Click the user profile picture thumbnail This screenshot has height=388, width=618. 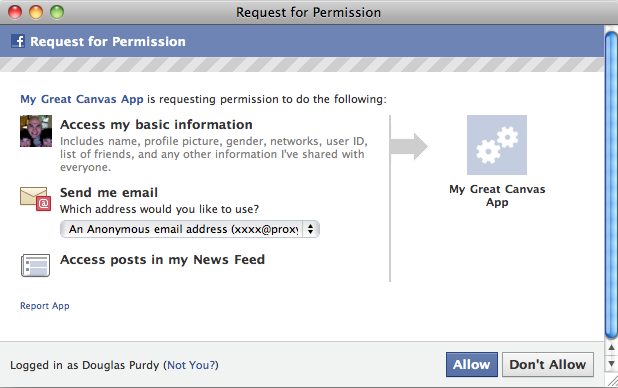(36, 131)
